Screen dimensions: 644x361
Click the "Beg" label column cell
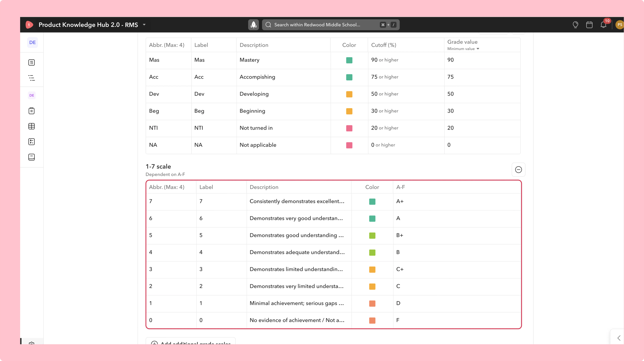point(214,111)
